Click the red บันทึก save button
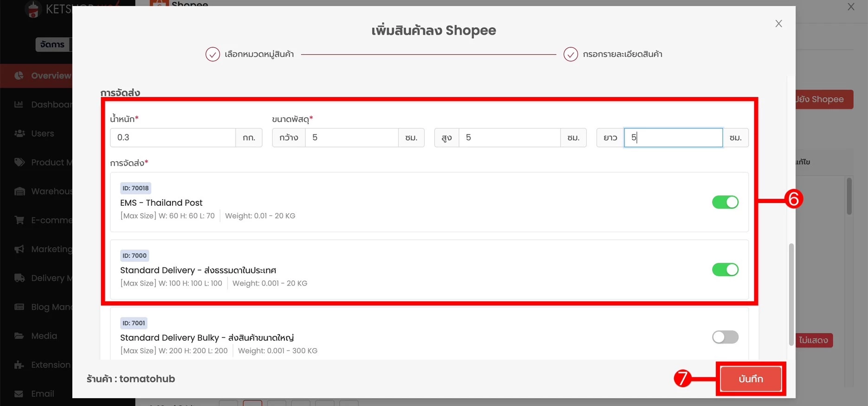 750,379
